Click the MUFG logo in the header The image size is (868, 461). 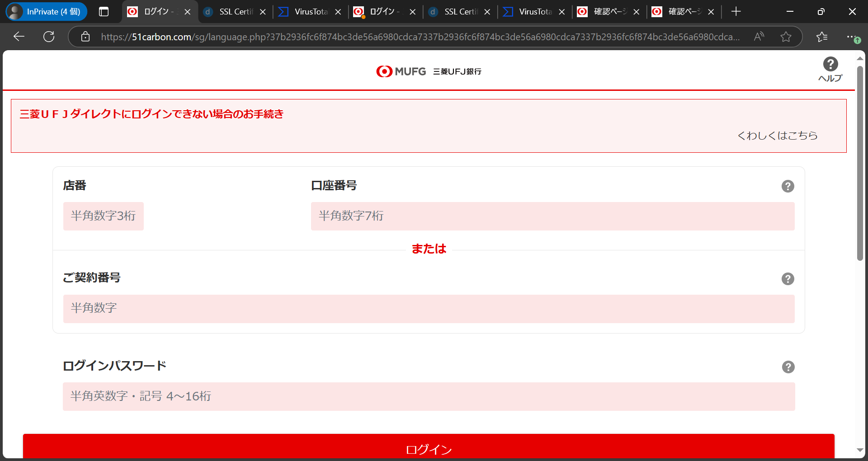401,71
